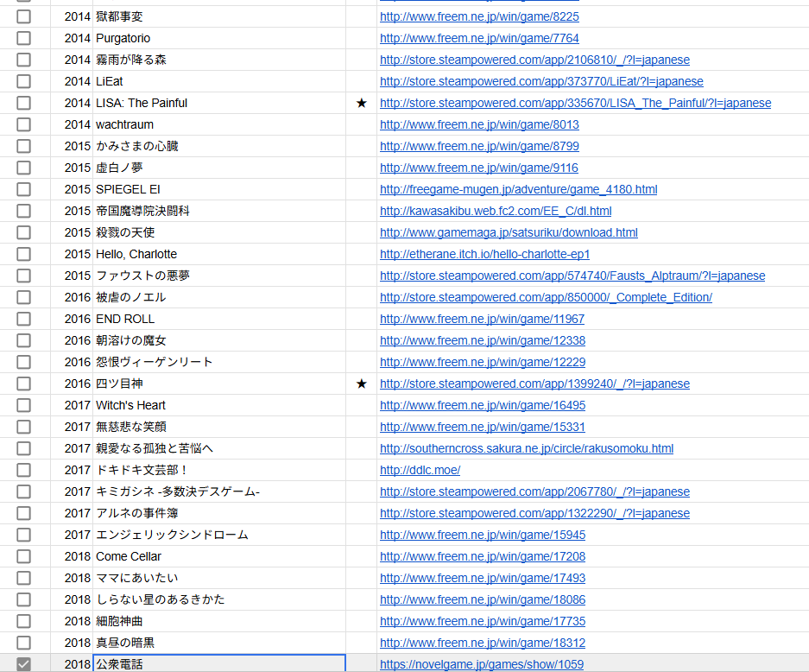Open freem link game/16495

(x=483, y=406)
